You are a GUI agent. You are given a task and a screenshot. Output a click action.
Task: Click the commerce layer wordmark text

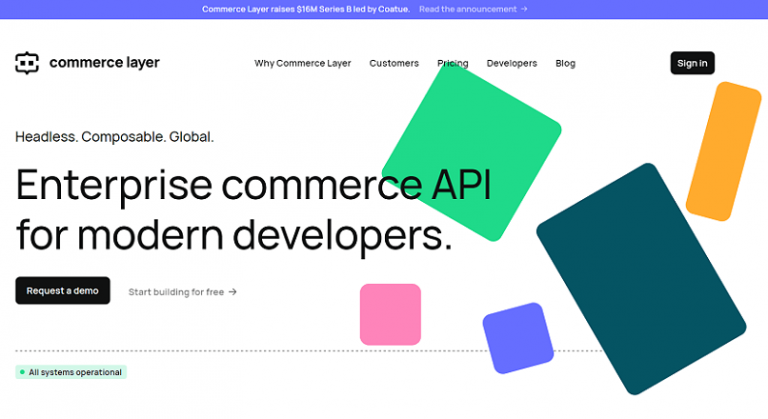(x=104, y=63)
